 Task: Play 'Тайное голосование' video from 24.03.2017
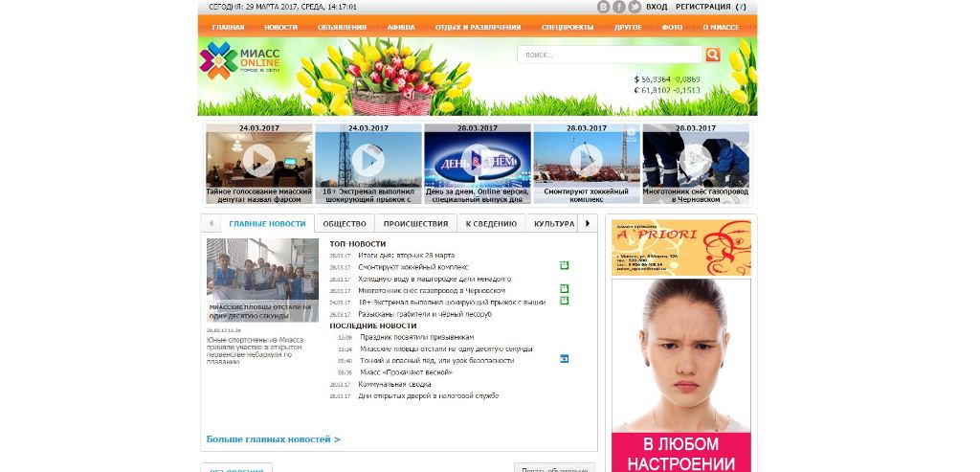click(258, 159)
